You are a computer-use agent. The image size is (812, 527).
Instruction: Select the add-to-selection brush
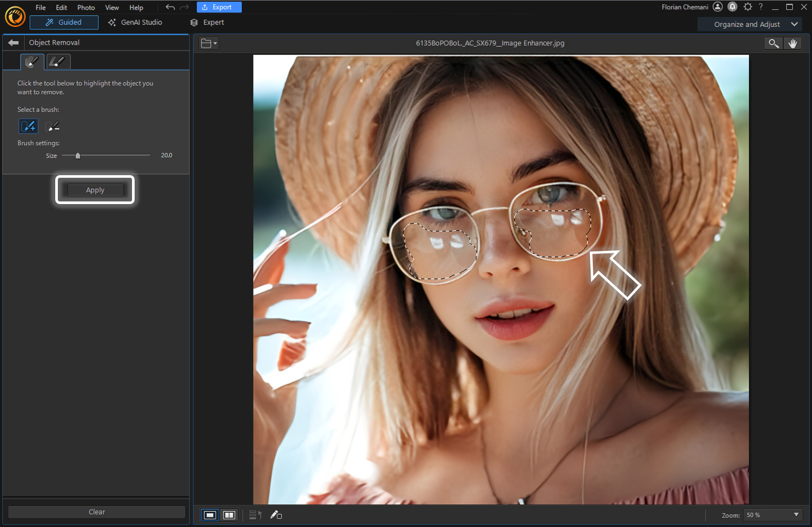click(28, 126)
